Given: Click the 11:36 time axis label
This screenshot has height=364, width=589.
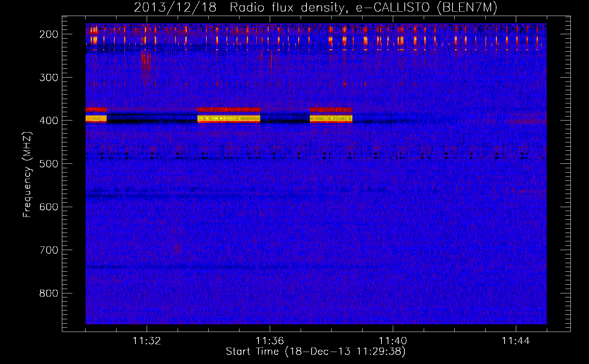Looking at the screenshot, I should (270, 341).
